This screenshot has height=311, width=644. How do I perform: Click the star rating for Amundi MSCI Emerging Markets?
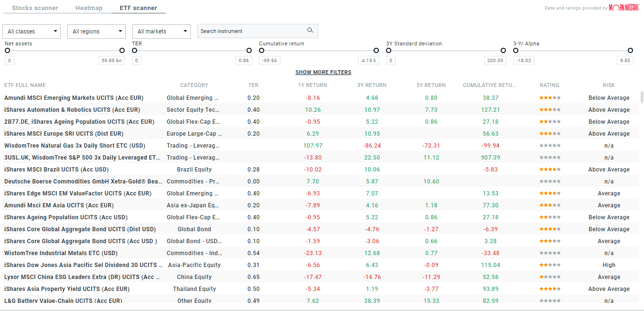(550, 97)
